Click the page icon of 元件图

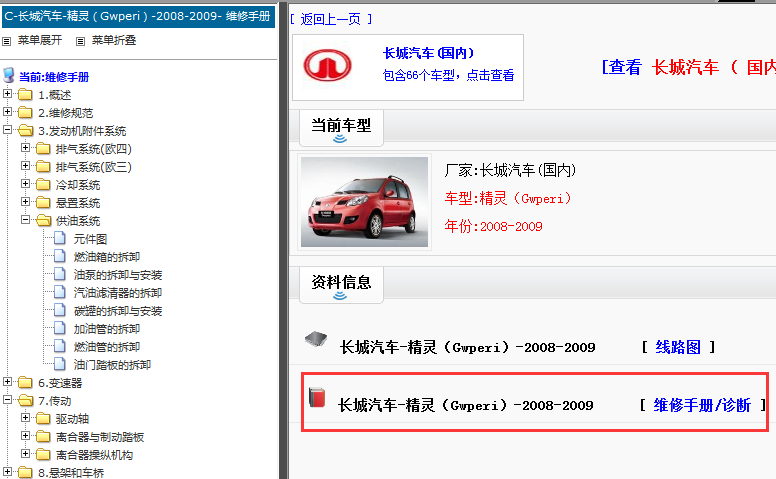(60, 238)
